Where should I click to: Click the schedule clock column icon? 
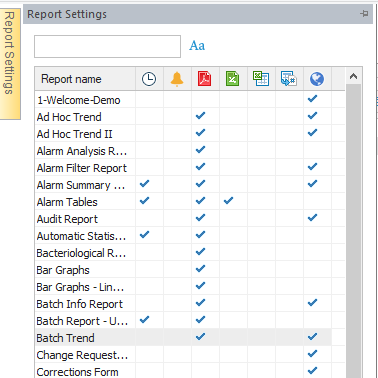point(149,79)
